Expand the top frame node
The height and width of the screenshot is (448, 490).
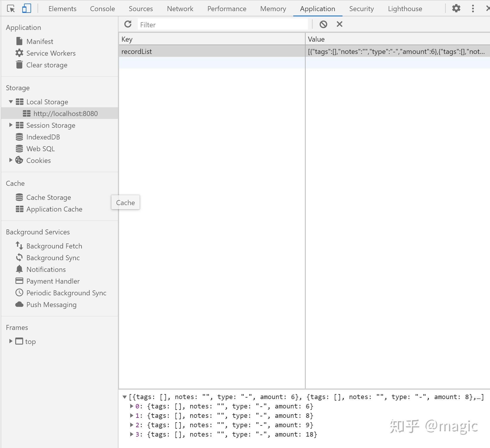pyautogui.click(x=11, y=341)
